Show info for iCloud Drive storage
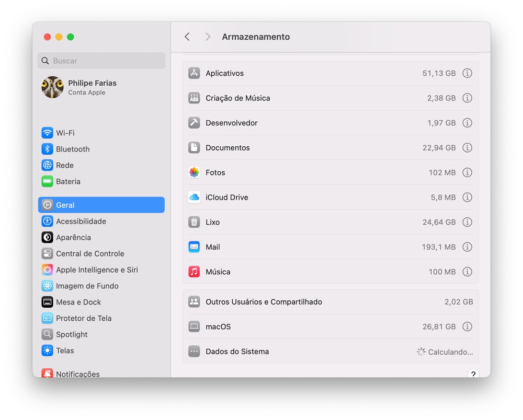523x420 pixels. 467,197
